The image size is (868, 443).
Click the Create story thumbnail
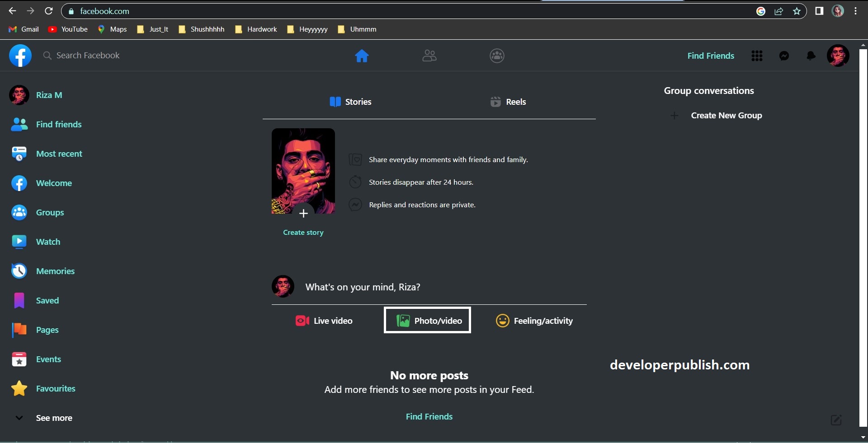click(x=303, y=172)
